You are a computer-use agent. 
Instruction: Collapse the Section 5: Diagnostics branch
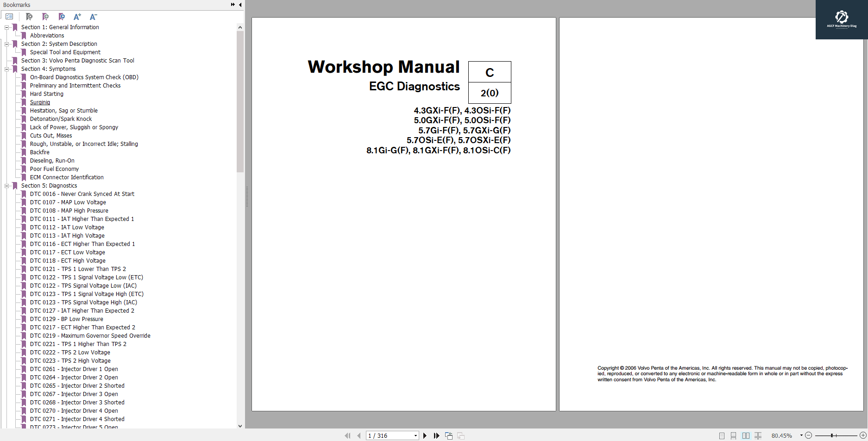tap(6, 185)
